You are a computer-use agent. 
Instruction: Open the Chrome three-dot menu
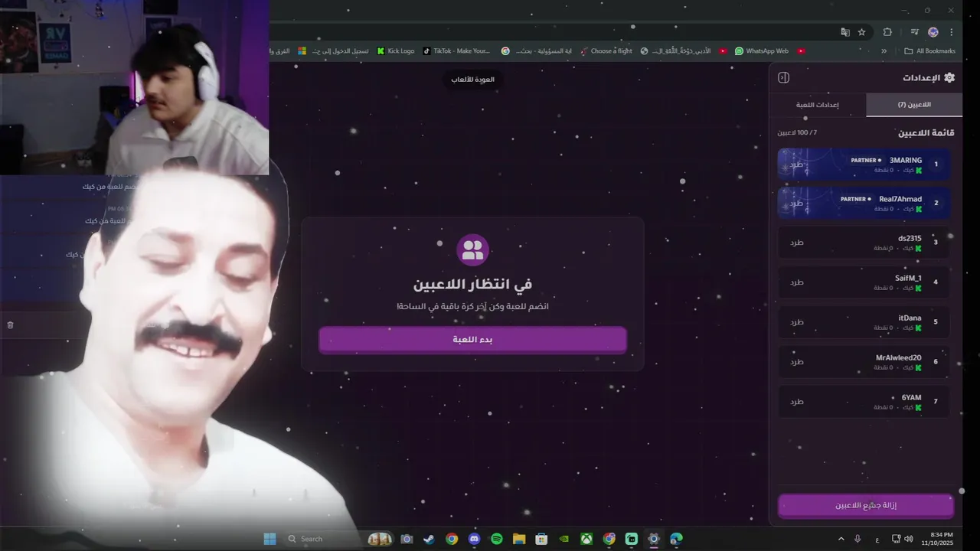coord(952,32)
